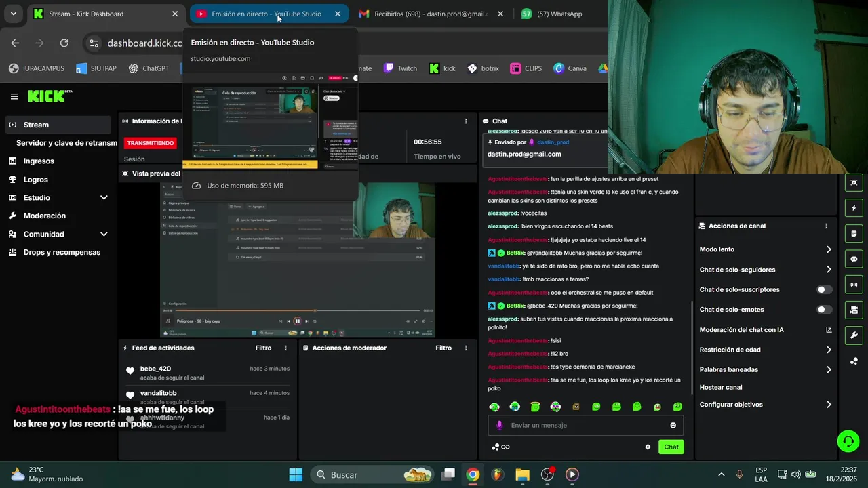868x488 pixels.
Task: Click the points infinity icon below chat input
Action: [x=500, y=447]
